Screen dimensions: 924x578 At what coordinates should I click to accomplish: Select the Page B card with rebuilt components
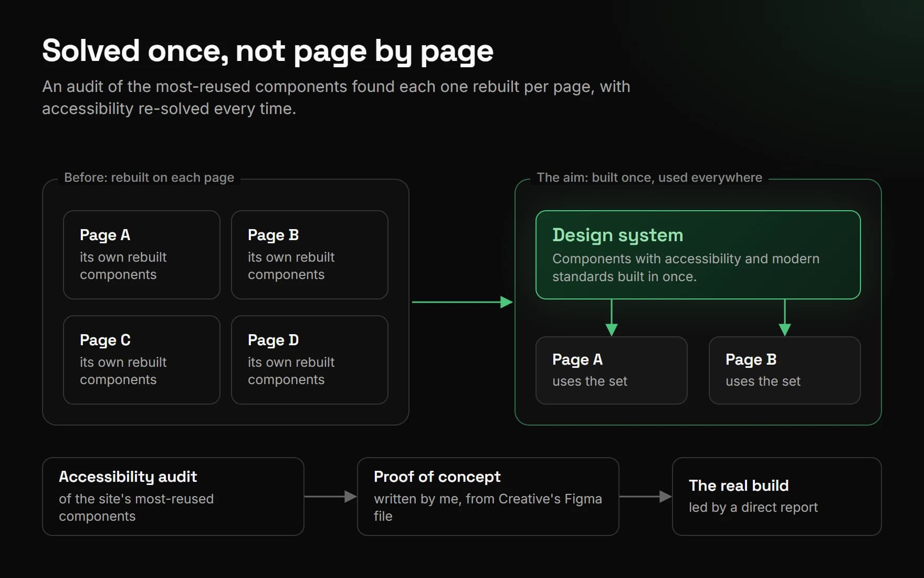coord(310,255)
